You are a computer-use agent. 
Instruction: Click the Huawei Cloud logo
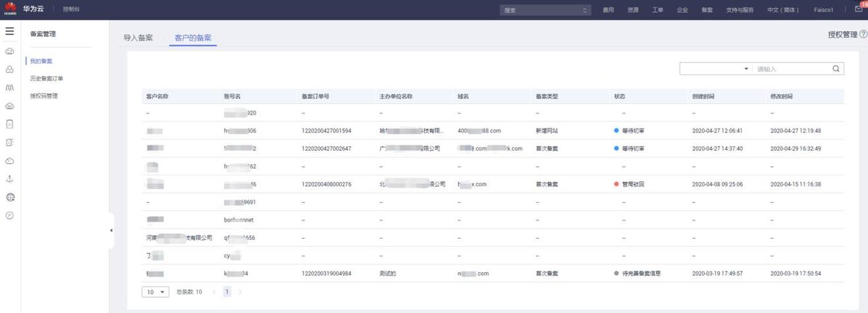click(9, 9)
